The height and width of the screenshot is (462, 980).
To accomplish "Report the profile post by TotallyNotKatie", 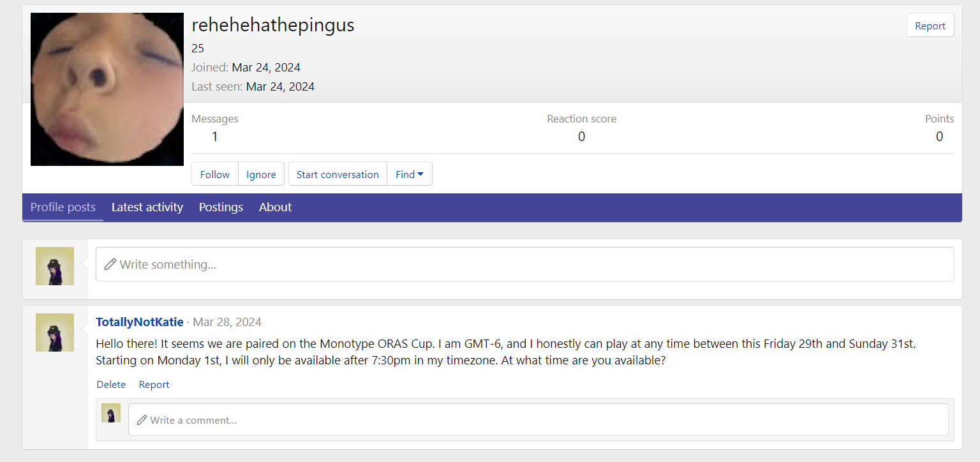I will (x=154, y=384).
